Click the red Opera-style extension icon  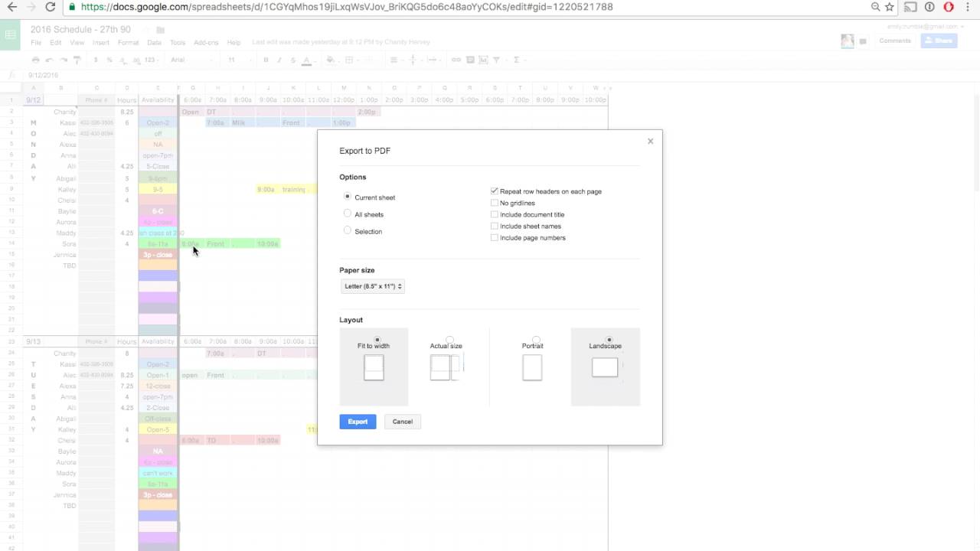click(949, 7)
